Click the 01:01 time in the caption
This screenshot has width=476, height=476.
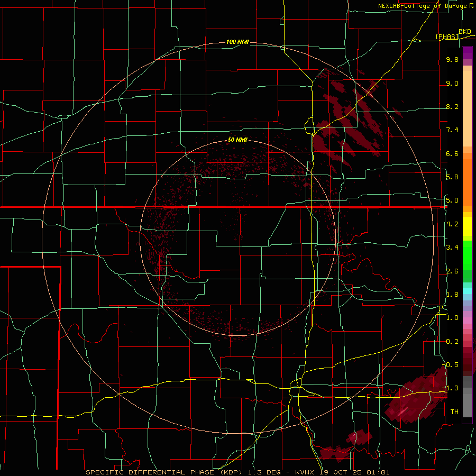pyautogui.click(x=378, y=472)
